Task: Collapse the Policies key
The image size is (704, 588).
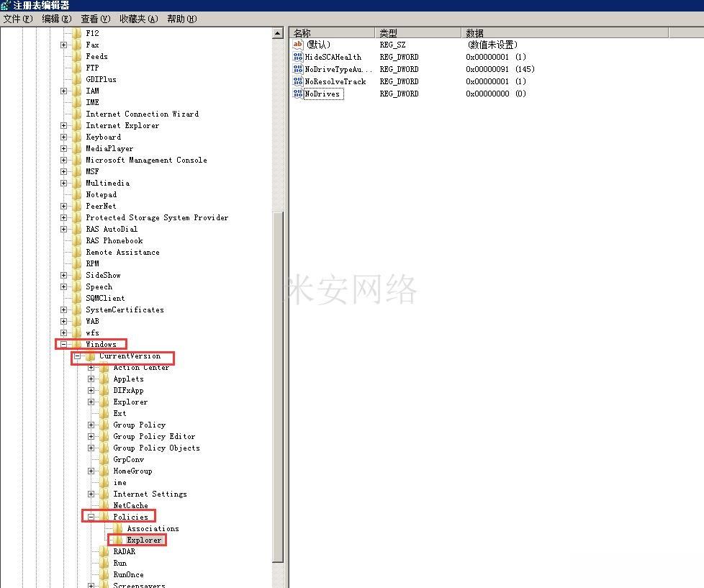Action: [x=91, y=517]
